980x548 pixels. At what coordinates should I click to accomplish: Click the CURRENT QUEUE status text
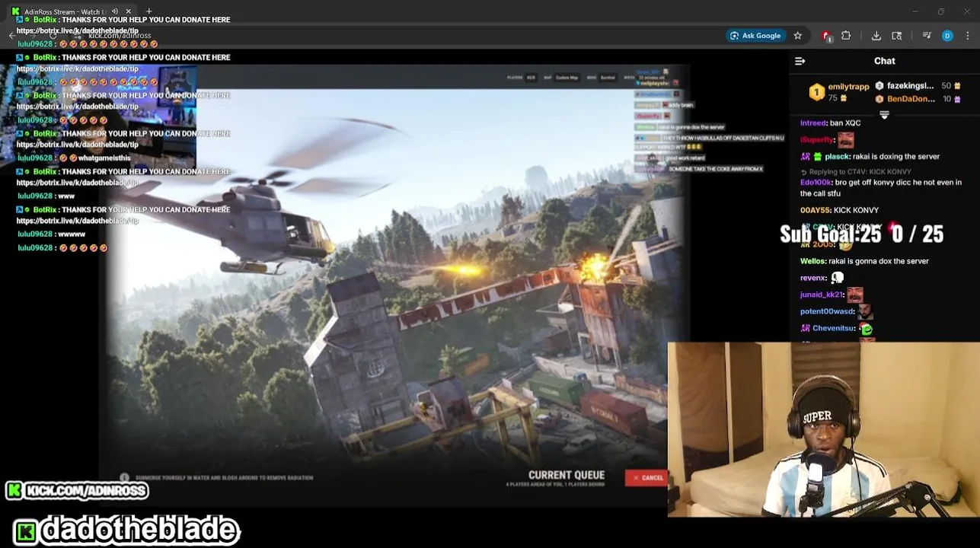[567, 475]
